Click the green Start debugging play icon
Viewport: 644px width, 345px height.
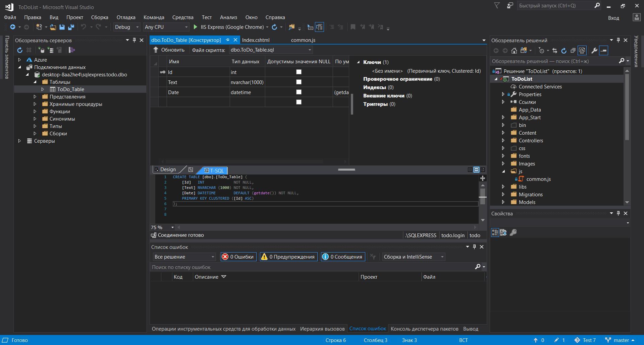click(196, 27)
